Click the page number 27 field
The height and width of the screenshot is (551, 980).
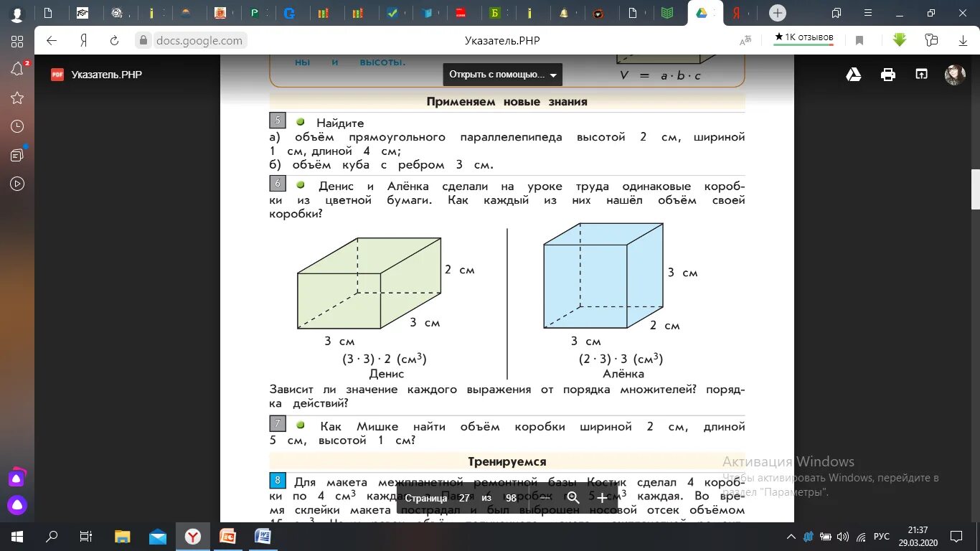(464, 498)
